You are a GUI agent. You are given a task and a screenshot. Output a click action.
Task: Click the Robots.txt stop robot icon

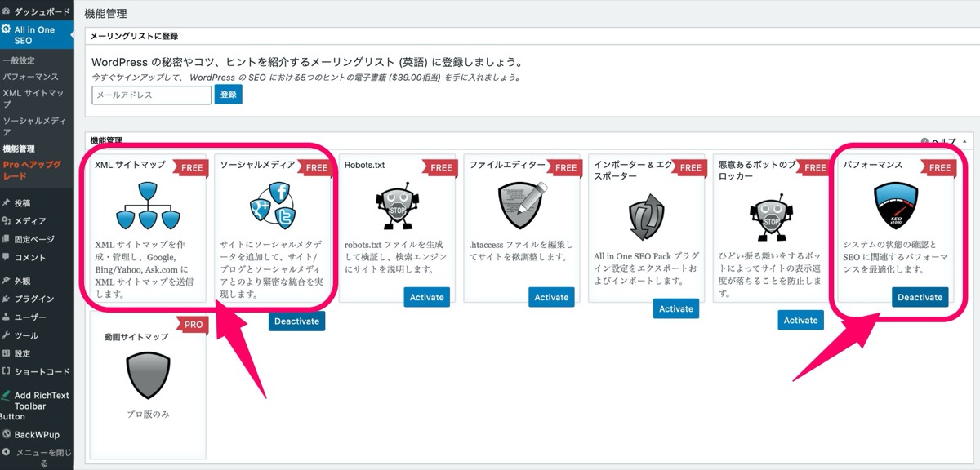[x=396, y=207]
